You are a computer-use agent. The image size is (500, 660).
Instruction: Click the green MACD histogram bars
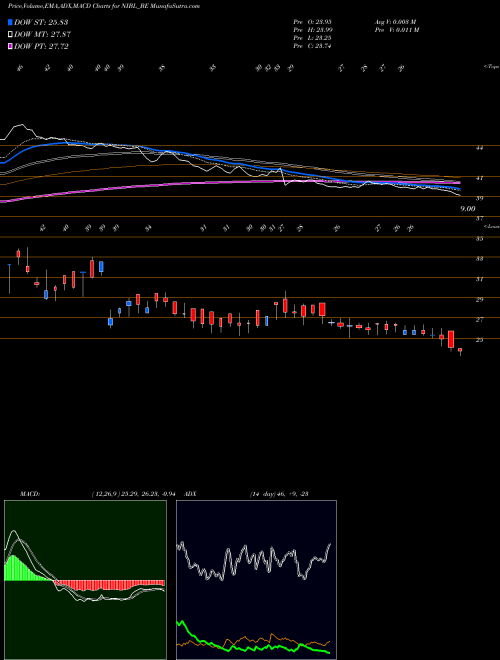point(21,570)
